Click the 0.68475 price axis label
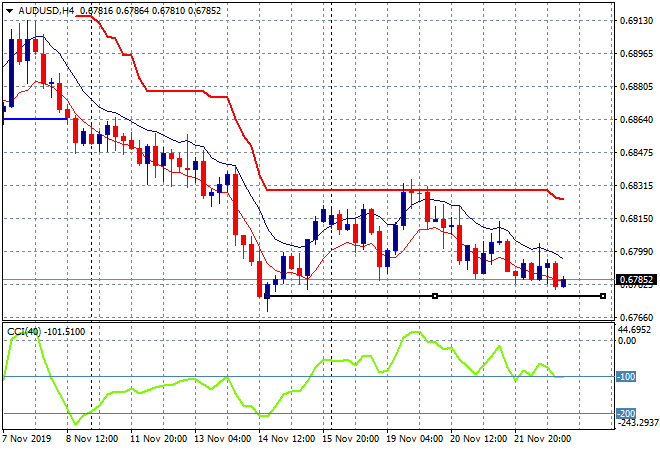660x450 pixels. point(636,152)
